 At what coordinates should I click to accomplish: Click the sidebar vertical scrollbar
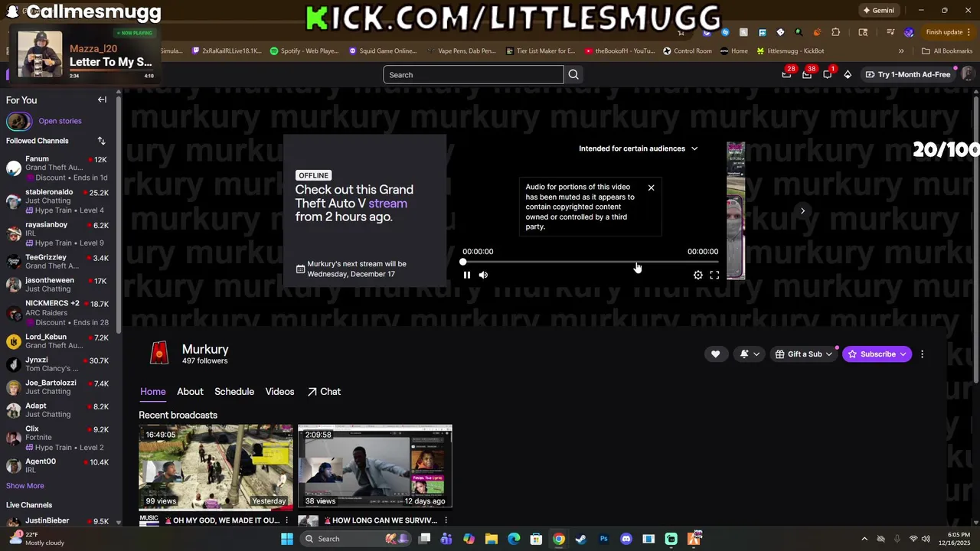[x=119, y=214]
